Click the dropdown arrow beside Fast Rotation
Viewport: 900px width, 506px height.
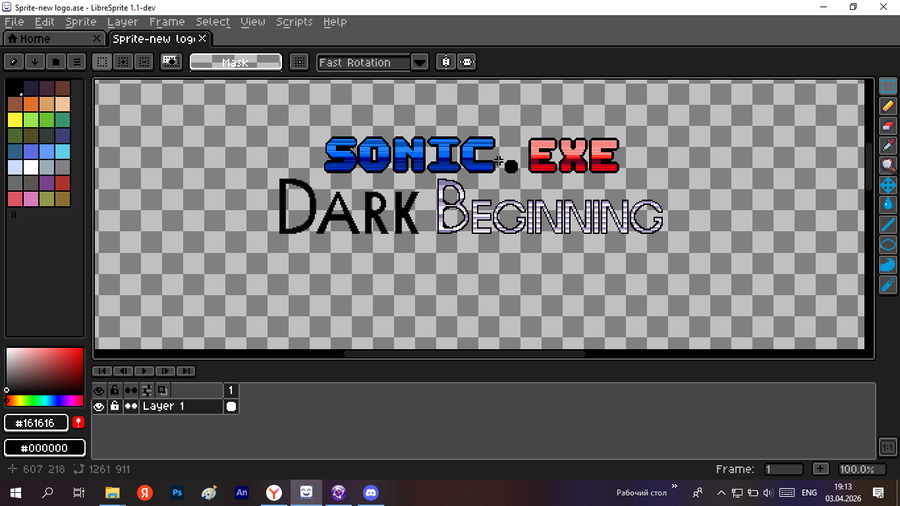coord(420,62)
